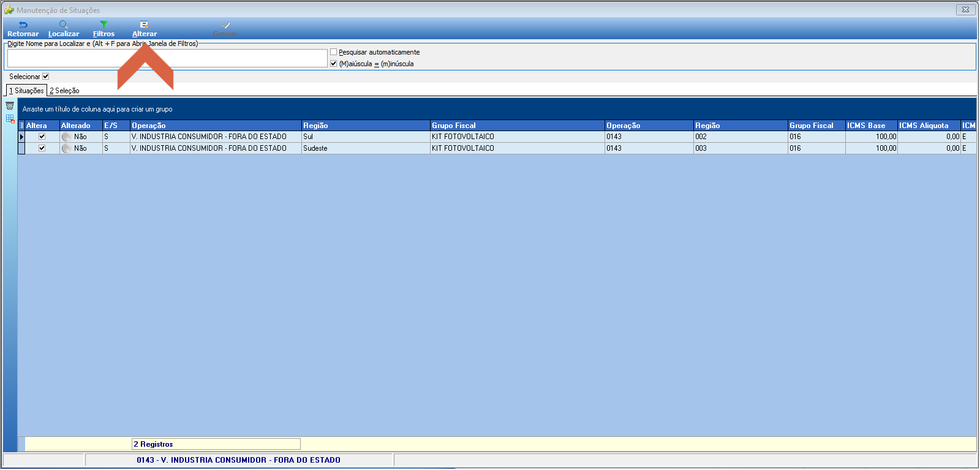The width and height of the screenshot is (980, 470).
Task: Click KIT FOTOVOLTAICO in the Sul row
Action: (517, 137)
